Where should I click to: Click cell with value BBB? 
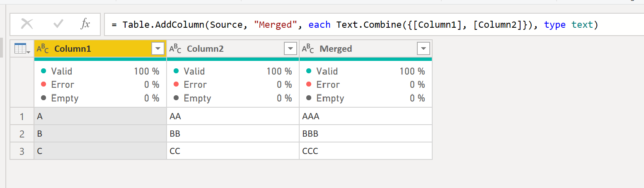[x=366, y=134]
